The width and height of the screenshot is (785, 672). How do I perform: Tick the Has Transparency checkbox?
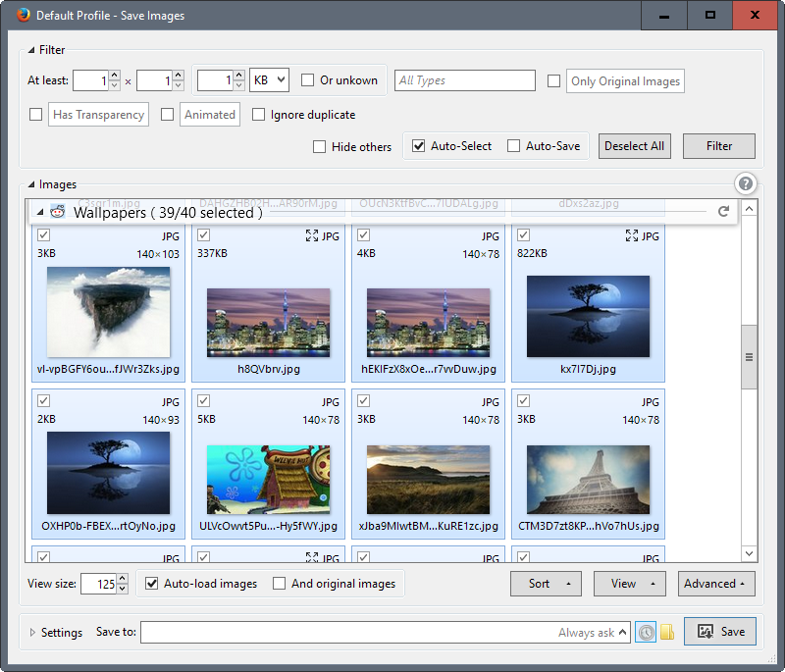pos(35,115)
